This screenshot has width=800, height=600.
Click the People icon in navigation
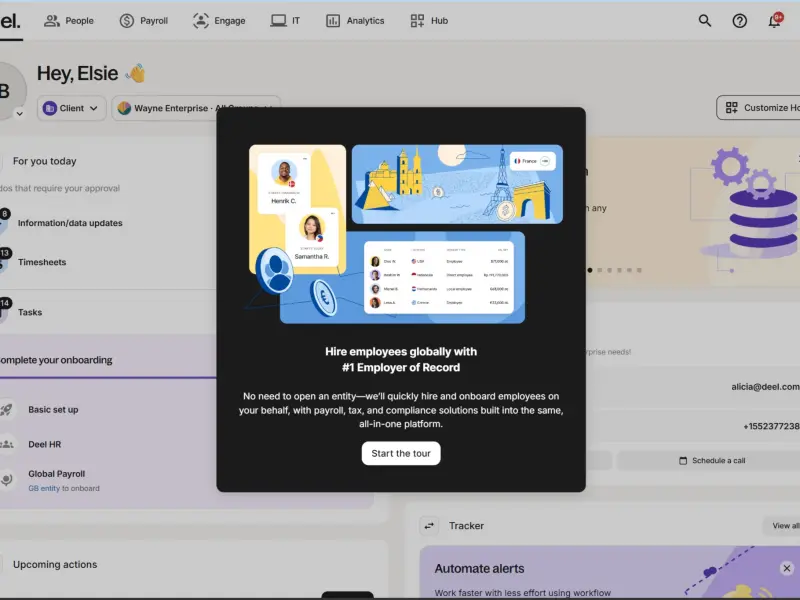[52, 21]
